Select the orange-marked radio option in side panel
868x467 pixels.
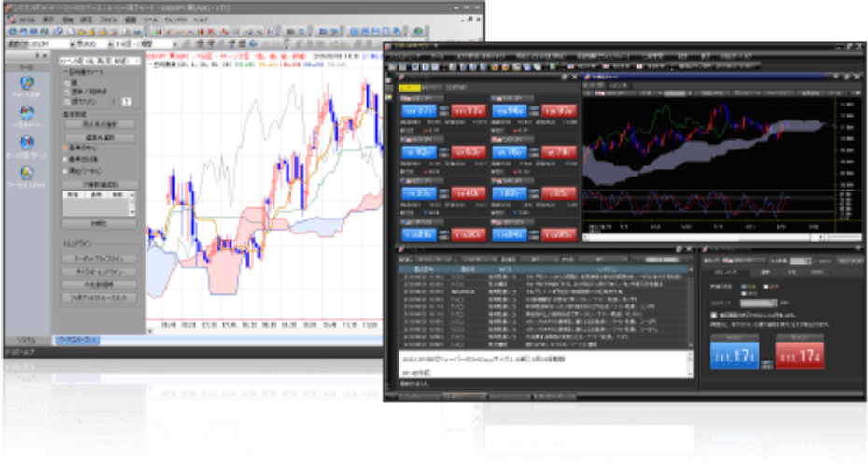point(65,146)
